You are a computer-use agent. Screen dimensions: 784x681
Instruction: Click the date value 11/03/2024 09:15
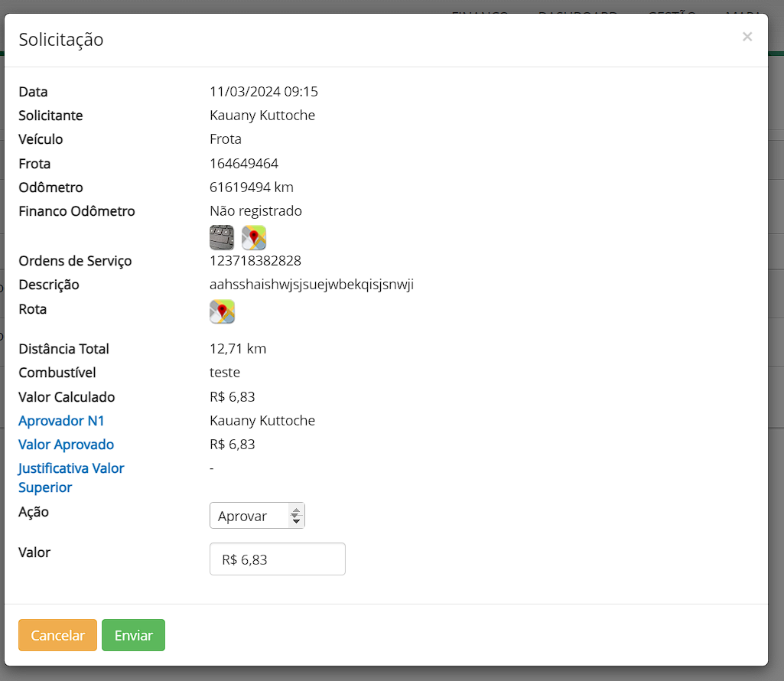pos(264,92)
